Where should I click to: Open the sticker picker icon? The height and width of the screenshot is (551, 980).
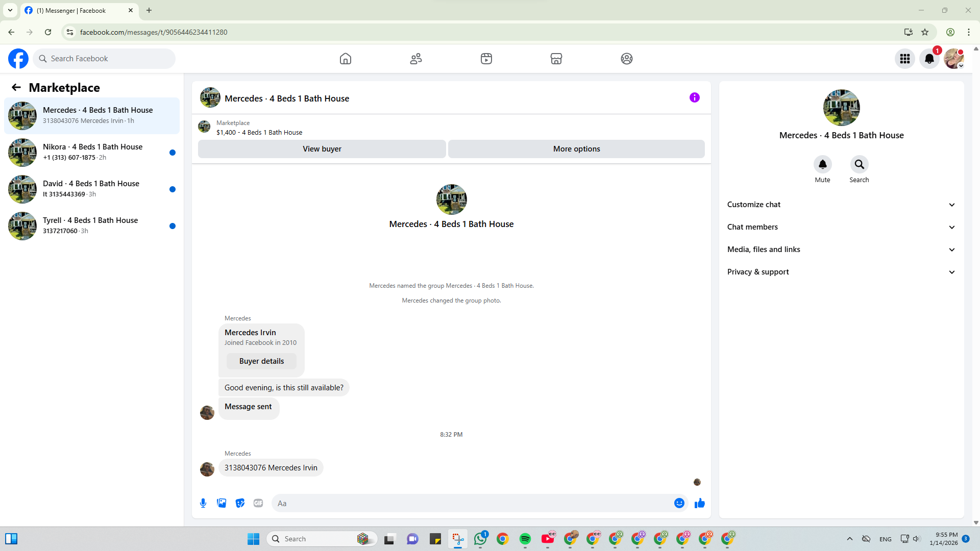tap(240, 503)
